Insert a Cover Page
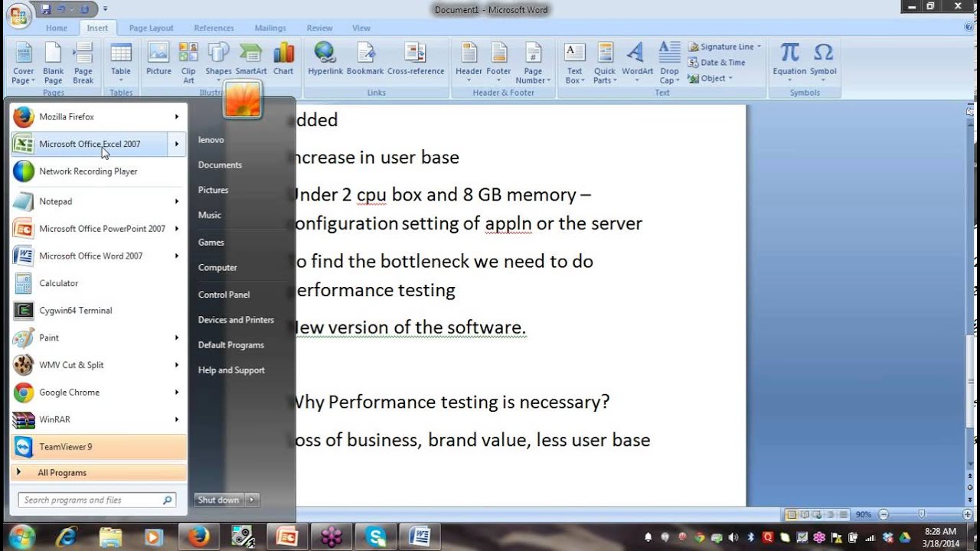Screen dimensions: 980x551 click(x=23, y=64)
